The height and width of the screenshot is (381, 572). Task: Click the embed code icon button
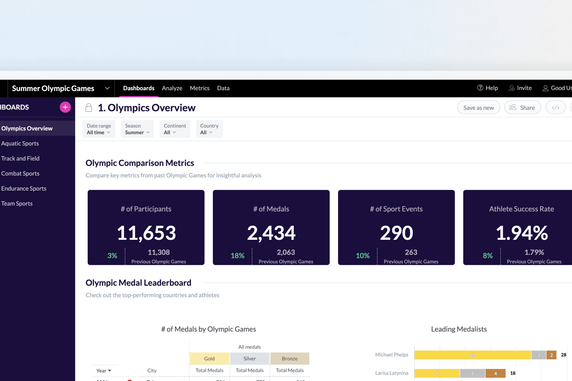coord(555,108)
